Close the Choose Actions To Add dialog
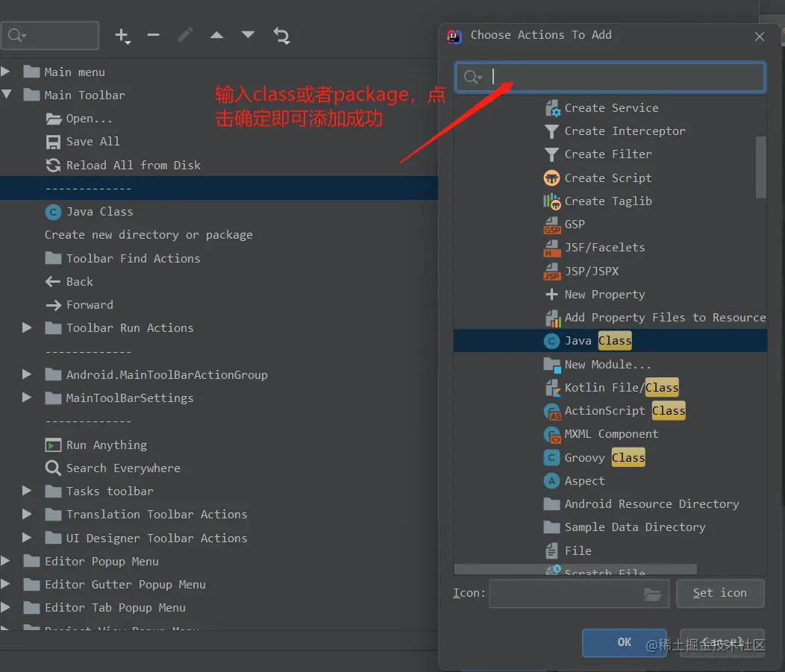Screen dimensions: 785x672 pos(759,37)
